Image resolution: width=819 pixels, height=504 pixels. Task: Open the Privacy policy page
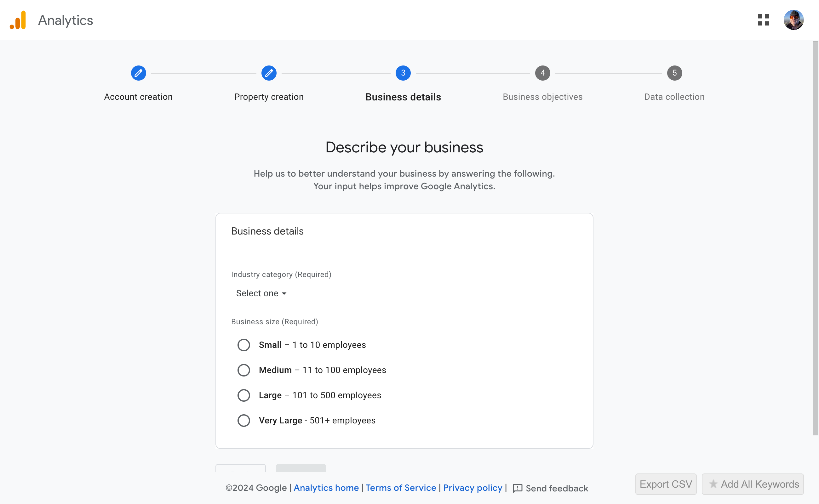click(x=472, y=488)
